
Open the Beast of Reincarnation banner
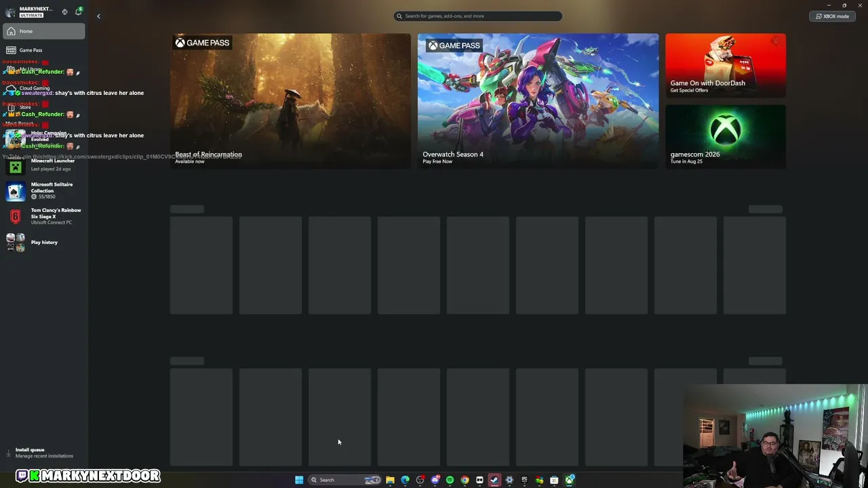[290, 100]
